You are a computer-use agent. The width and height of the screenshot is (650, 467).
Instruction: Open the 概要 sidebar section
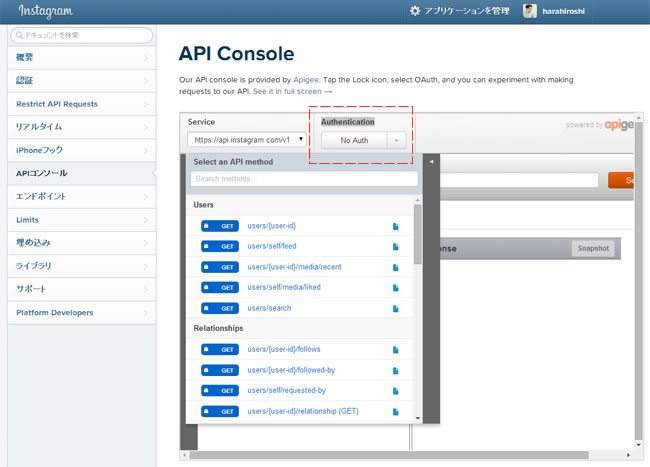click(x=82, y=58)
